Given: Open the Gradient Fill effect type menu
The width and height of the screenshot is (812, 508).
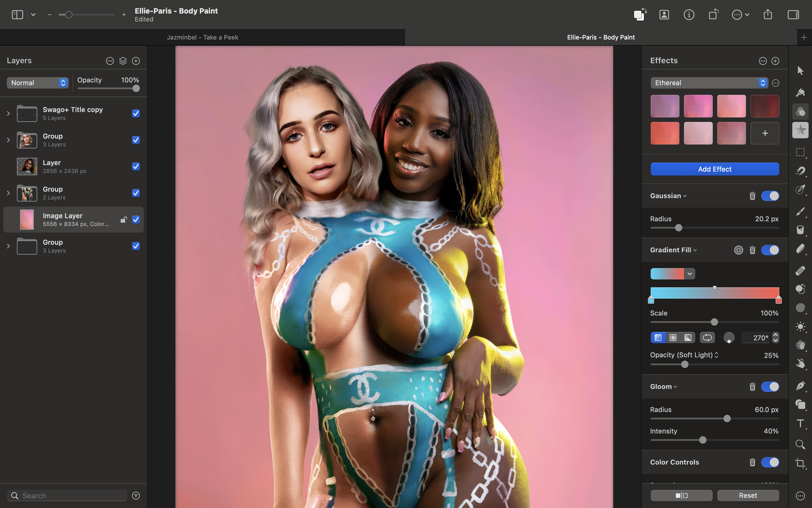Looking at the screenshot, I should (673, 250).
